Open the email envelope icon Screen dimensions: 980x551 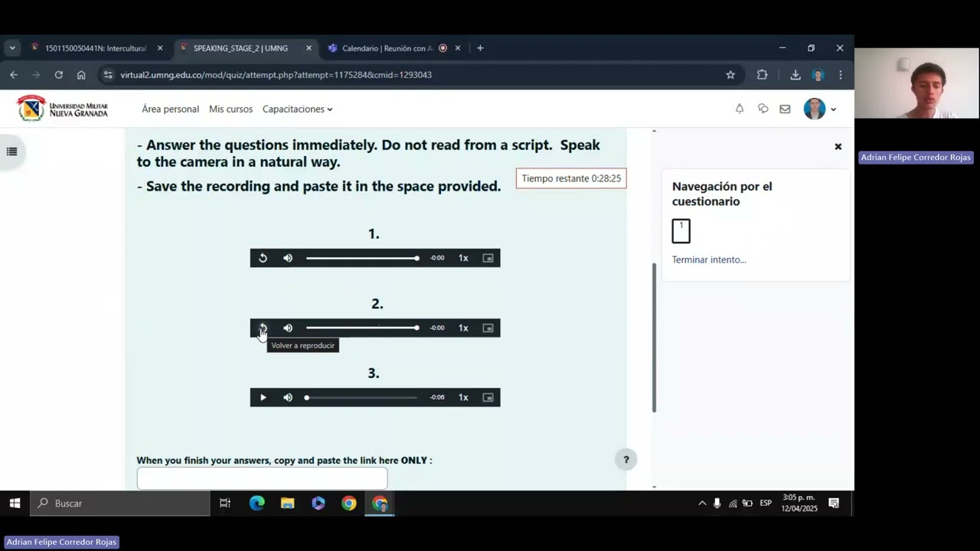[x=785, y=109]
